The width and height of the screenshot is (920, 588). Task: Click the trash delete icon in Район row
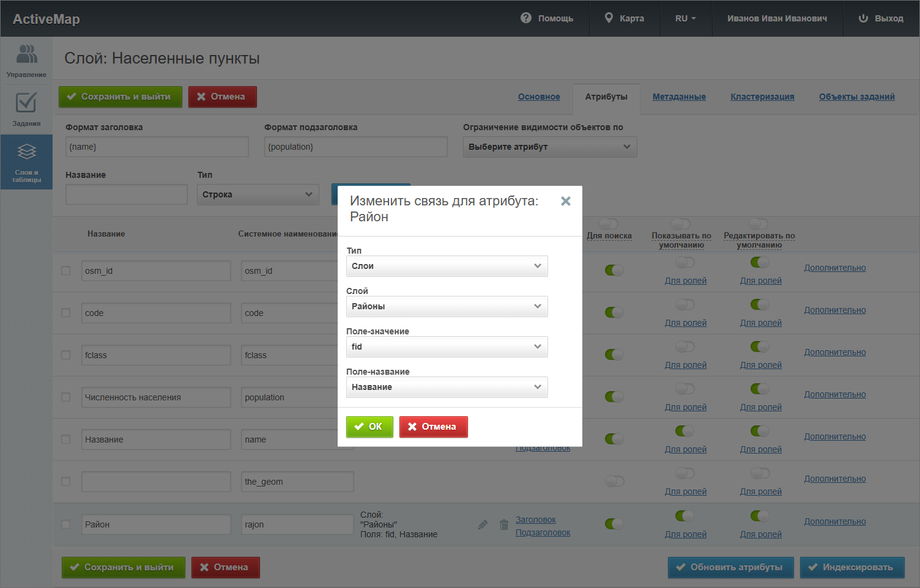(503, 524)
